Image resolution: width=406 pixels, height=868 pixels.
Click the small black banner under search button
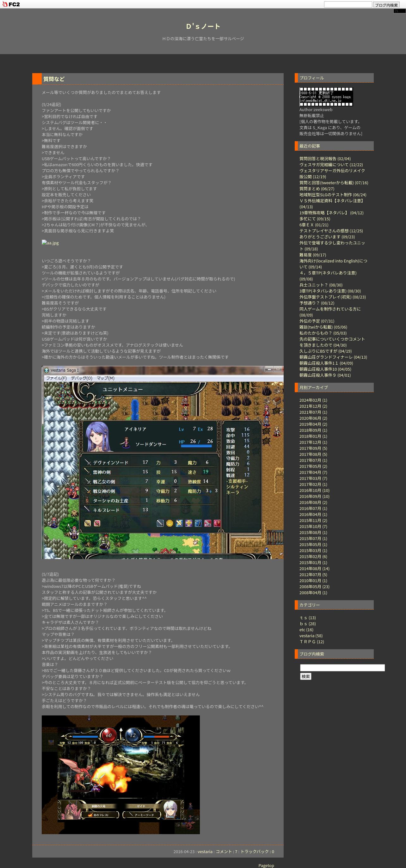coord(399,11)
